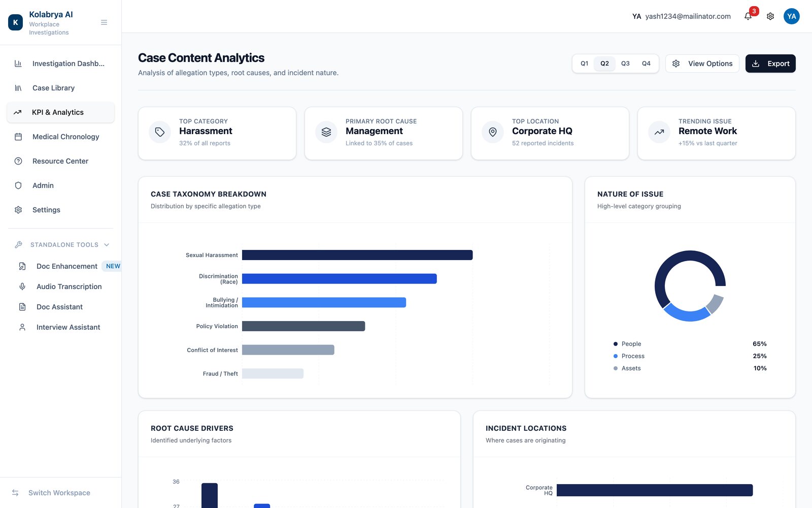Screen dimensions: 812x508
Task: Click the Remote Work trending issue title
Action: point(707,131)
